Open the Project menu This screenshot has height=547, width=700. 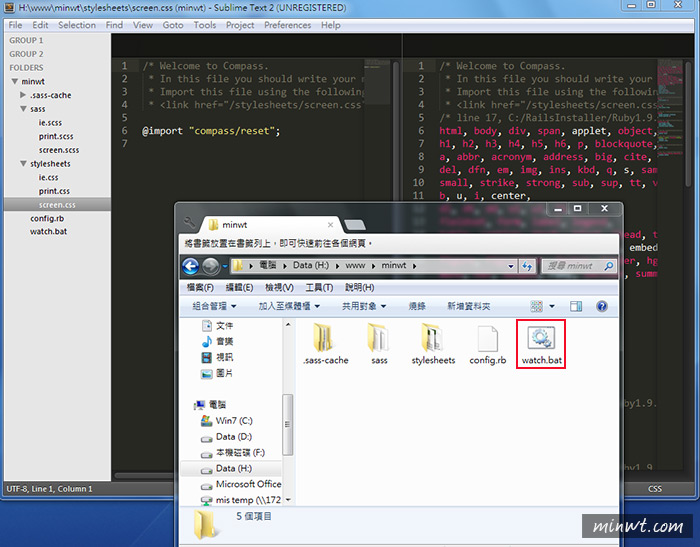[240, 25]
